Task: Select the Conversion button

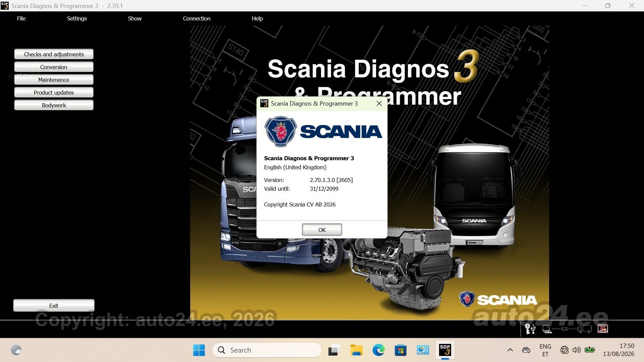Action: pos(54,67)
